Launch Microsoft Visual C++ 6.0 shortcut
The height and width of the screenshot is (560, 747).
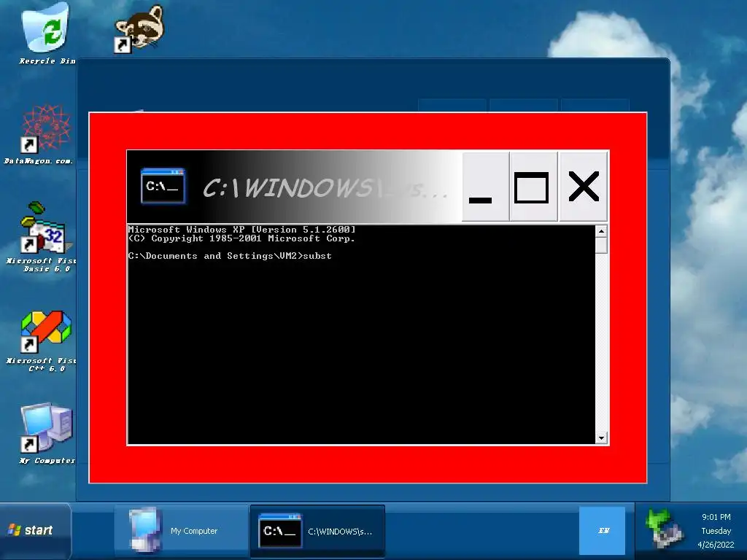[x=43, y=341]
